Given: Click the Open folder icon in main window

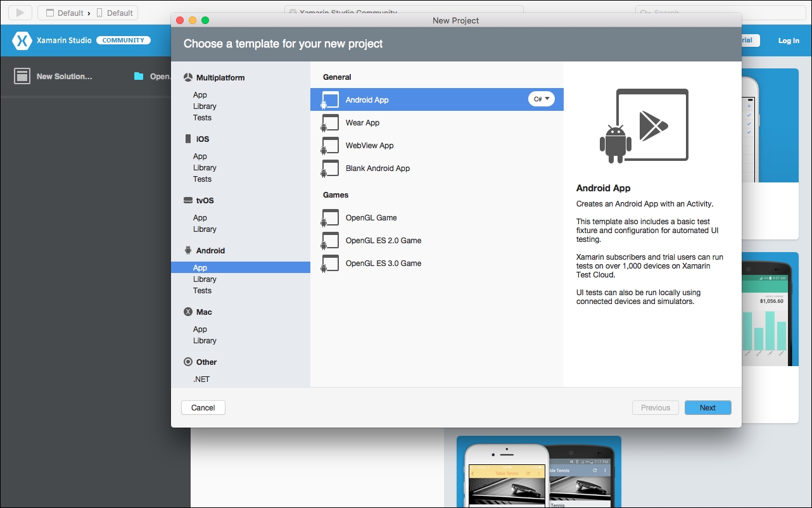Looking at the screenshot, I should tap(139, 76).
